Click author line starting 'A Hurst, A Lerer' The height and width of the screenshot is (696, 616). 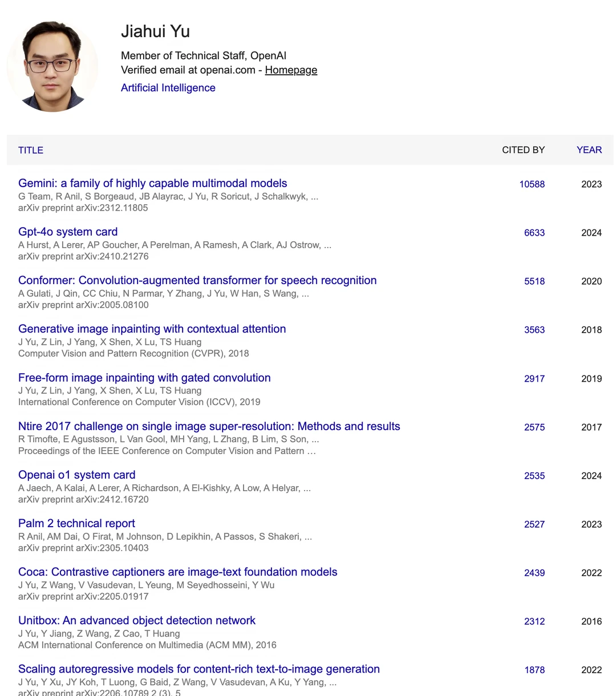pyautogui.click(x=175, y=245)
